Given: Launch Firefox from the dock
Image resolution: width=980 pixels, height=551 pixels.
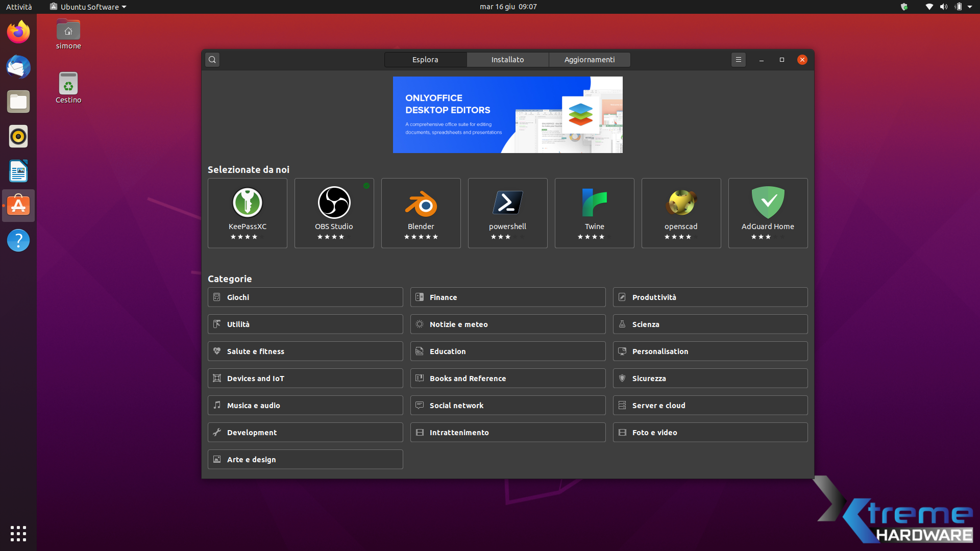Looking at the screenshot, I should (x=18, y=33).
